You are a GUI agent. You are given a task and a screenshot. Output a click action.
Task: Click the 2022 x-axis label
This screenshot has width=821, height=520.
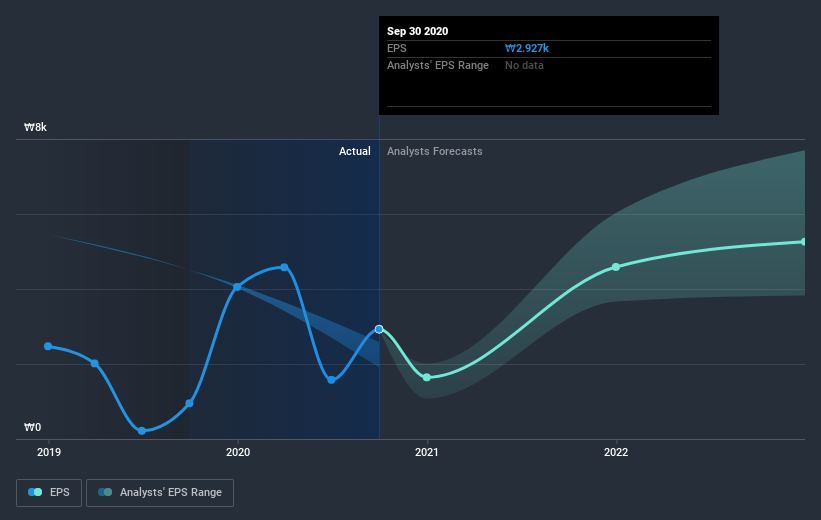click(x=616, y=452)
